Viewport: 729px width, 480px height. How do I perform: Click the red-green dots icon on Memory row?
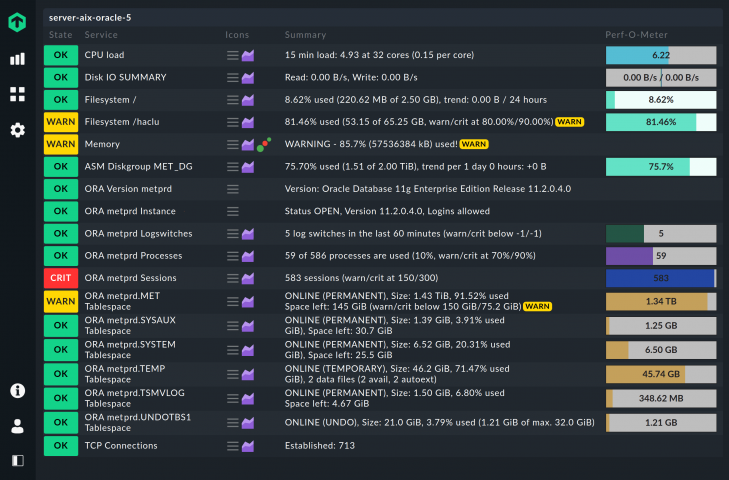click(265, 144)
